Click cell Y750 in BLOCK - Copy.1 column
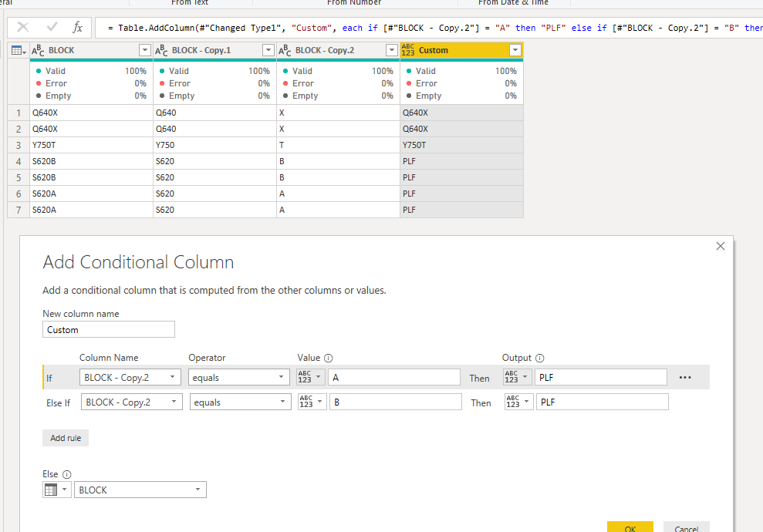Image resolution: width=763 pixels, height=532 pixels. [x=214, y=145]
